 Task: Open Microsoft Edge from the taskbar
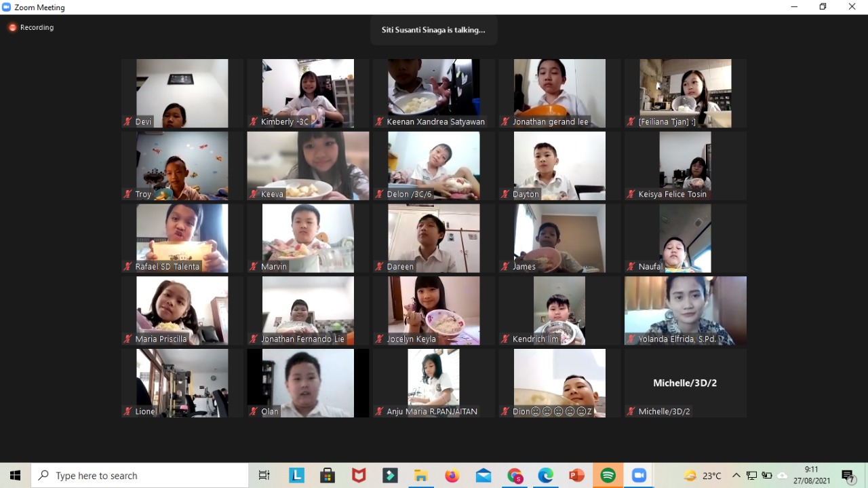(x=546, y=476)
